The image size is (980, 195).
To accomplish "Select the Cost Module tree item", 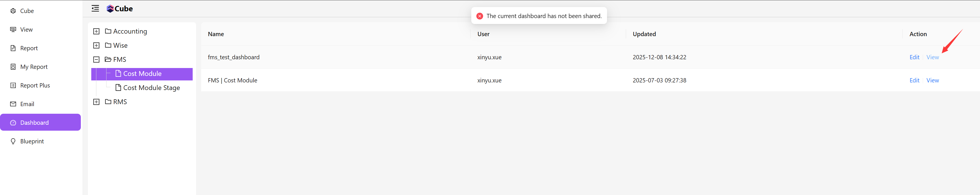I will [x=142, y=73].
